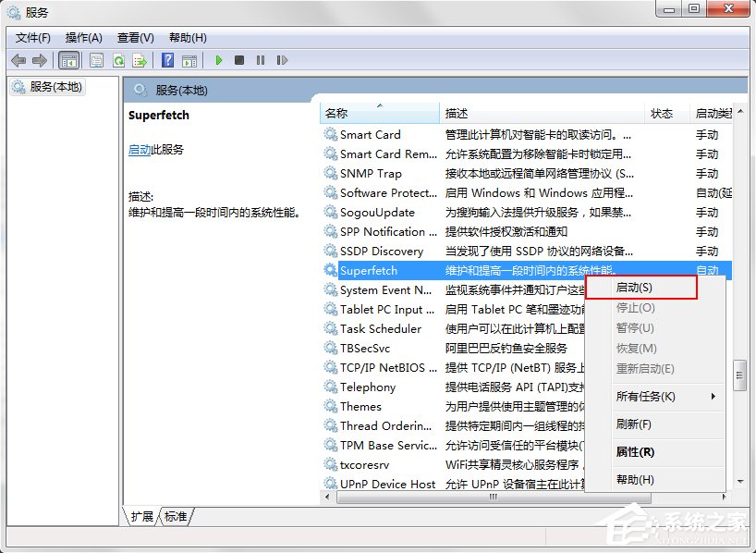The image size is (756, 553).
Task: Click the pause service toolbar icon
Action: (x=260, y=60)
